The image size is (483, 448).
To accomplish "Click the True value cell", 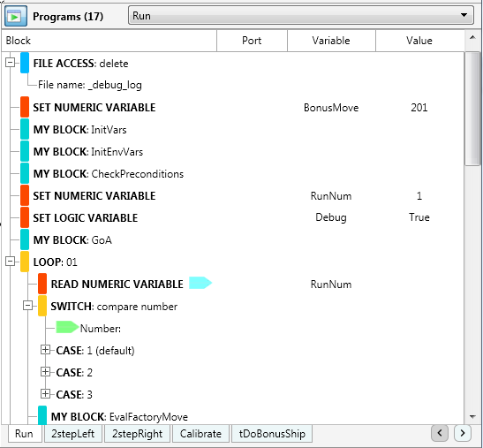I will 419,217.
